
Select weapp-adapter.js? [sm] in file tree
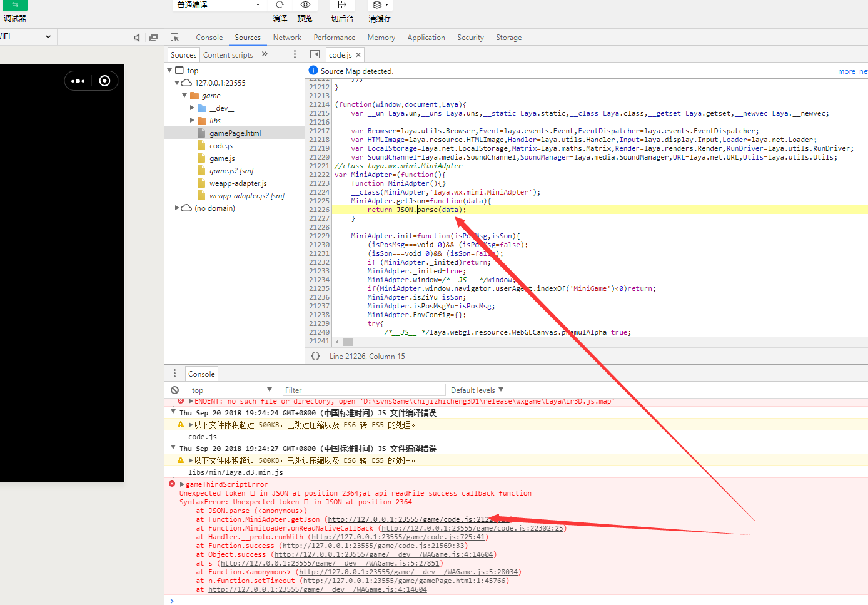(x=247, y=196)
